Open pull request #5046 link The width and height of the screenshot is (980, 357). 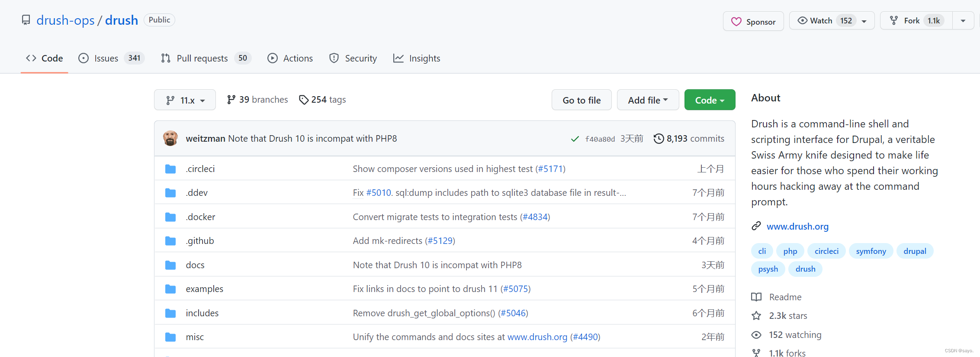pos(513,313)
